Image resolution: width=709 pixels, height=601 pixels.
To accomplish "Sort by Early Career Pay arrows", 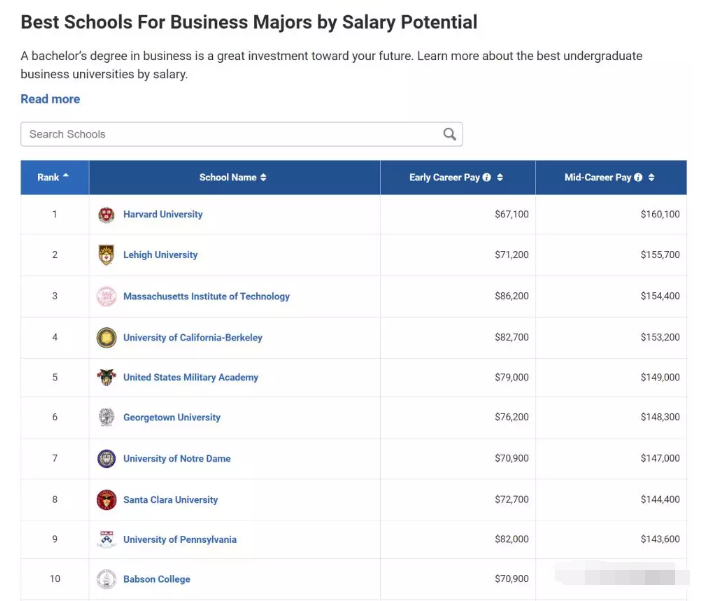I will (x=500, y=177).
